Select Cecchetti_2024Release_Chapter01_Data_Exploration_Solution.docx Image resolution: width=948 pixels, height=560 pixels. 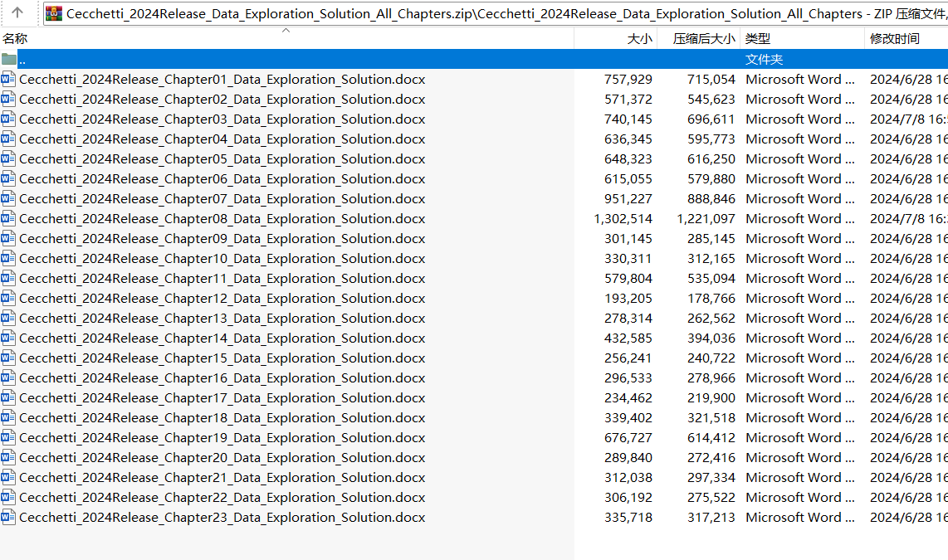point(222,79)
